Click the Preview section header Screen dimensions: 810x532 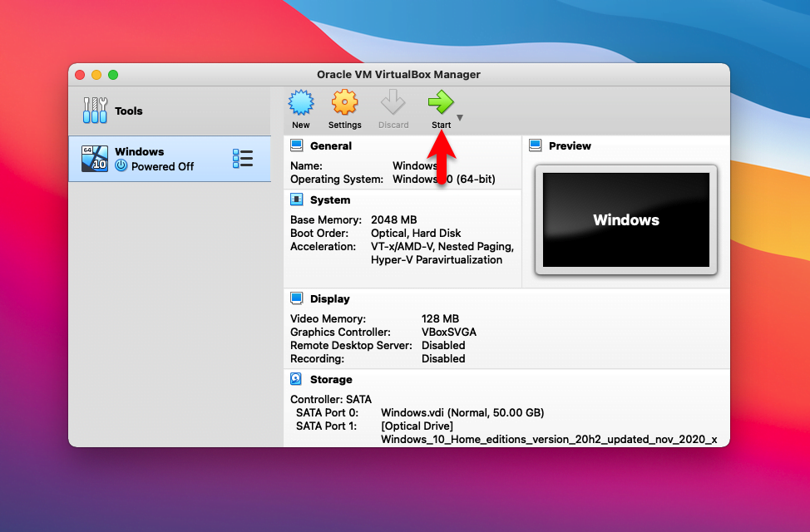pyautogui.click(x=570, y=146)
